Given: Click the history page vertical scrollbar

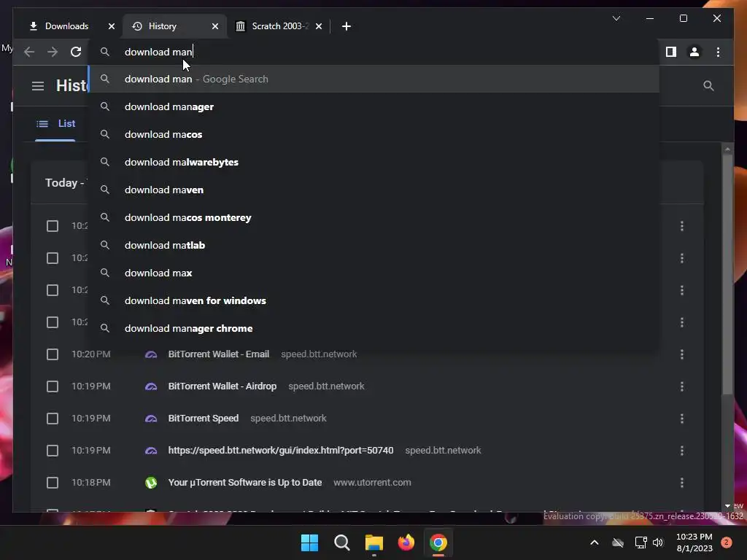Looking at the screenshot, I should 727,273.
